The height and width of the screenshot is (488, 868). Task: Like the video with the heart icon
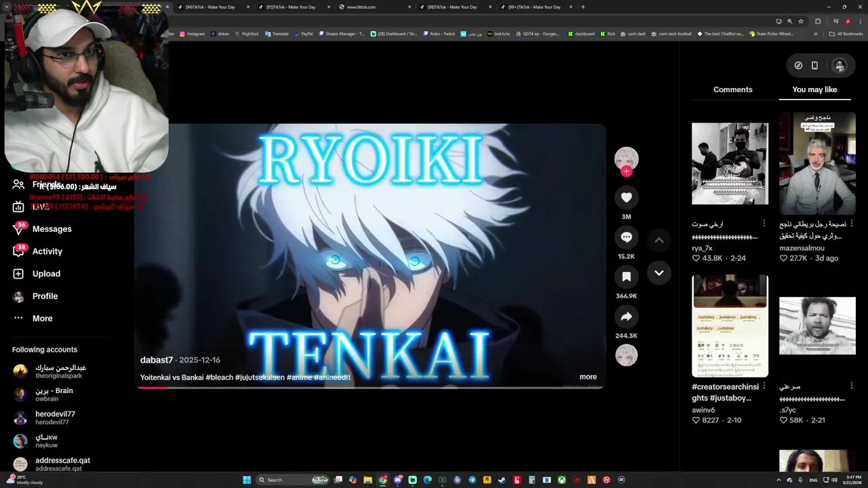pos(627,197)
